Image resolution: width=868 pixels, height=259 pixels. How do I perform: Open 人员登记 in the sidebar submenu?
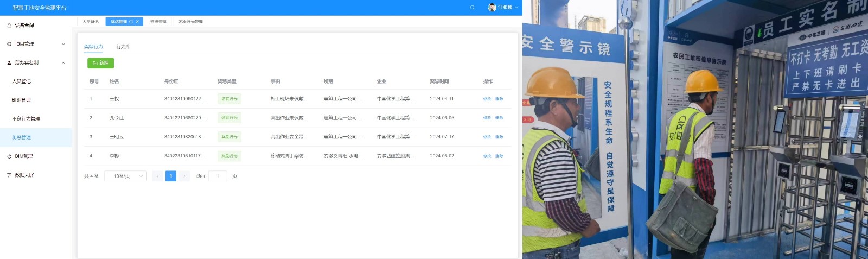(x=36, y=81)
